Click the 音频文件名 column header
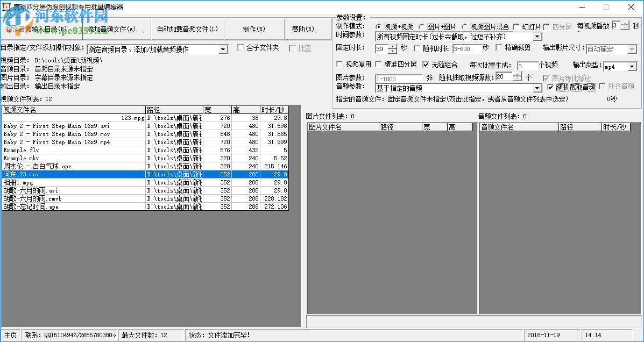The image size is (644, 342). click(x=519, y=127)
